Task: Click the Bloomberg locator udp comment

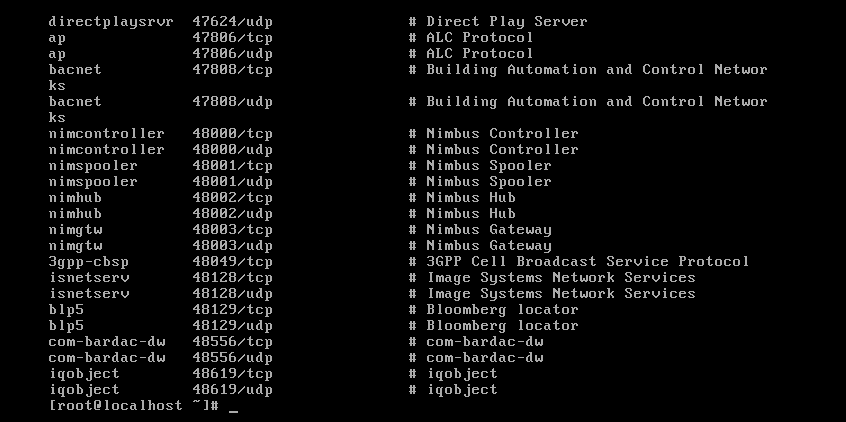Action: click(x=502, y=325)
